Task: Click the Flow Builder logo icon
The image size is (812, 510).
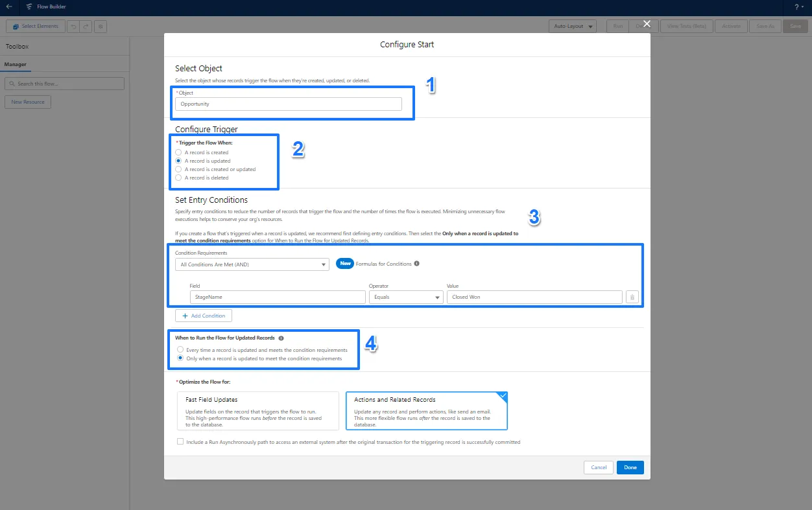Action: pos(29,6)
